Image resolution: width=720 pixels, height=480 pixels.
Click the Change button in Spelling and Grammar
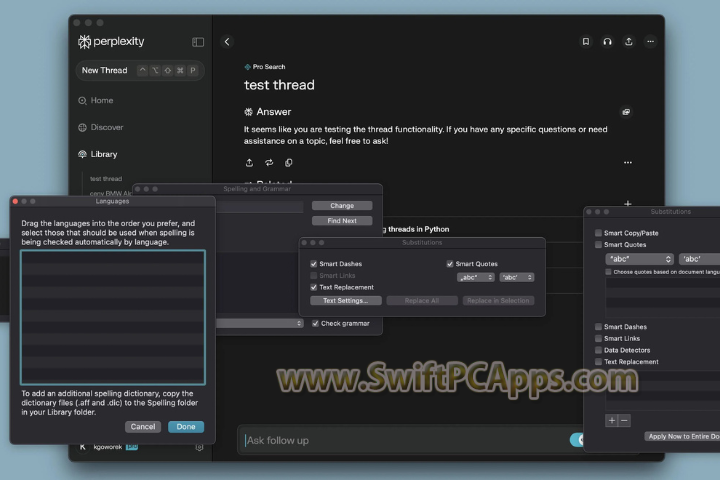[x=342, y=206]
